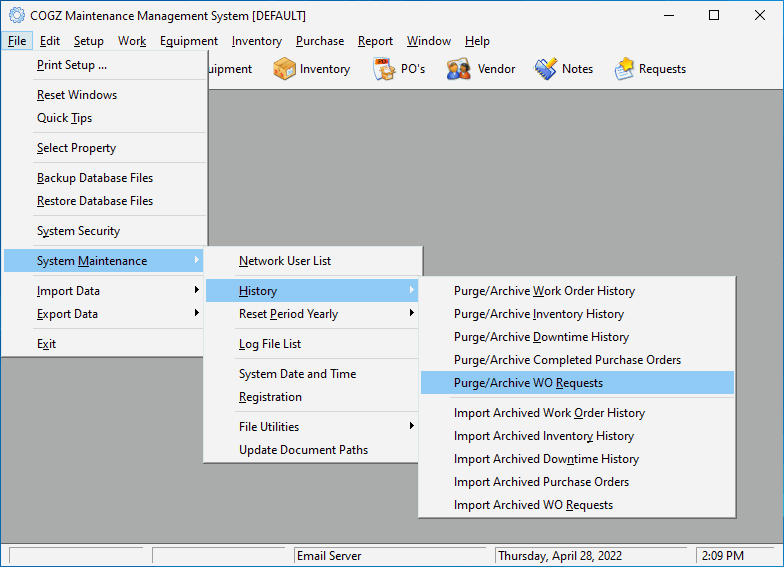Image resolution: width=784 pixels, height=567 pixels.
Task: Select Reset Windows
Action: click(x=104, y=95)
